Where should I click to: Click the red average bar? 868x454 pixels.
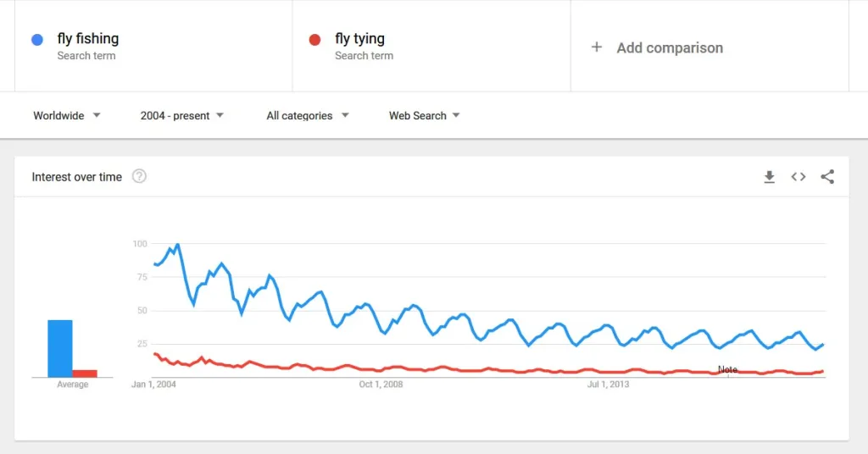click(x=85, y=374)
